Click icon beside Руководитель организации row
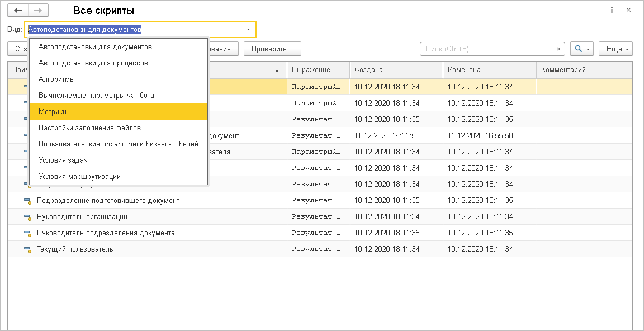This screenshot has width=644, height=331. click(x=27, y=217)
